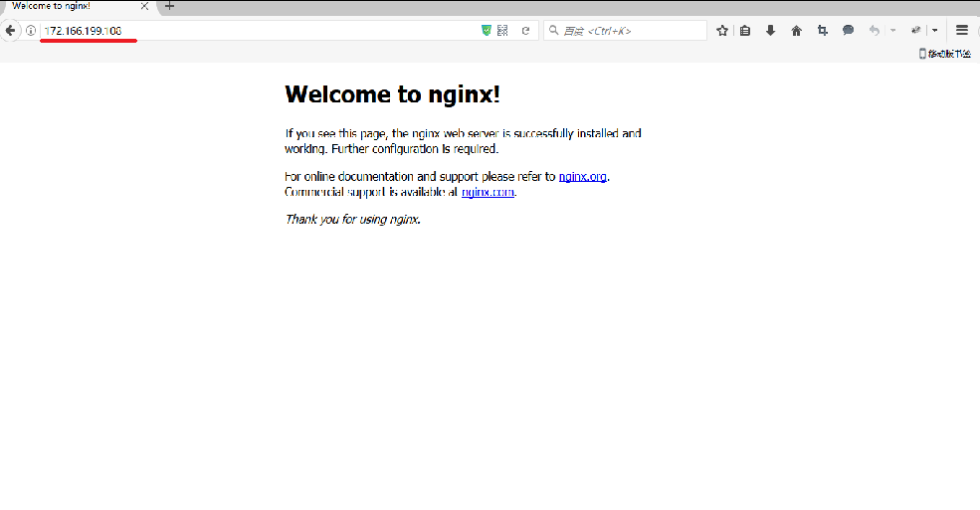Image resolution: width=980 pixels, height=510 pixels.
Task: Click the Thank you for using nginx text
Action: point(353,220)
